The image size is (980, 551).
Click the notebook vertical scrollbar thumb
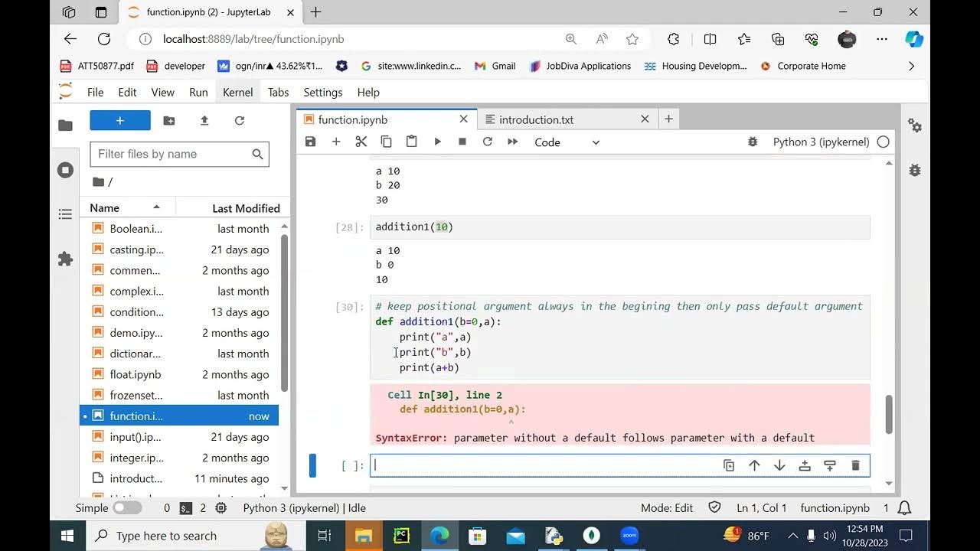(889, 414)
